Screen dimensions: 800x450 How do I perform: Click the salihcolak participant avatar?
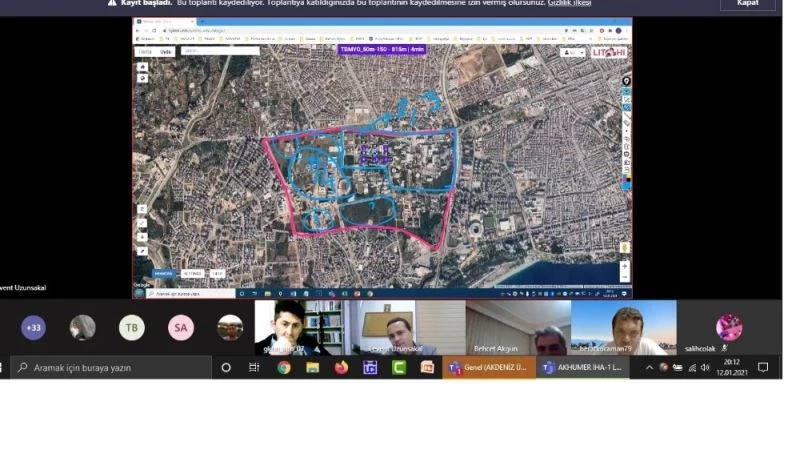(729, 327)
